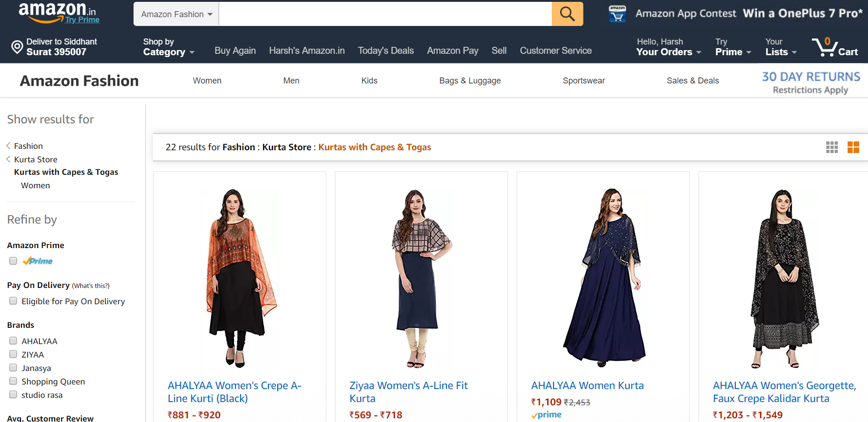Click the orange search magnifier button
868x422 pixels.
(567, 14)
